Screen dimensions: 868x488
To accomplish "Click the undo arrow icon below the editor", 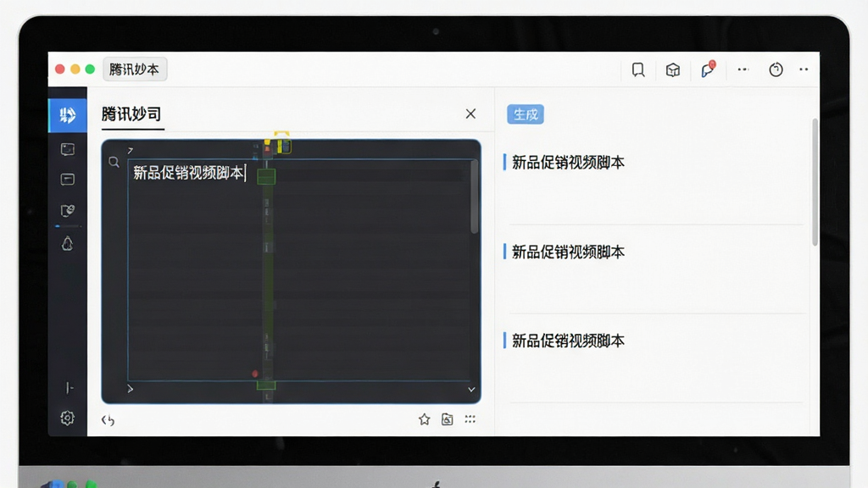I will point(108,420).
